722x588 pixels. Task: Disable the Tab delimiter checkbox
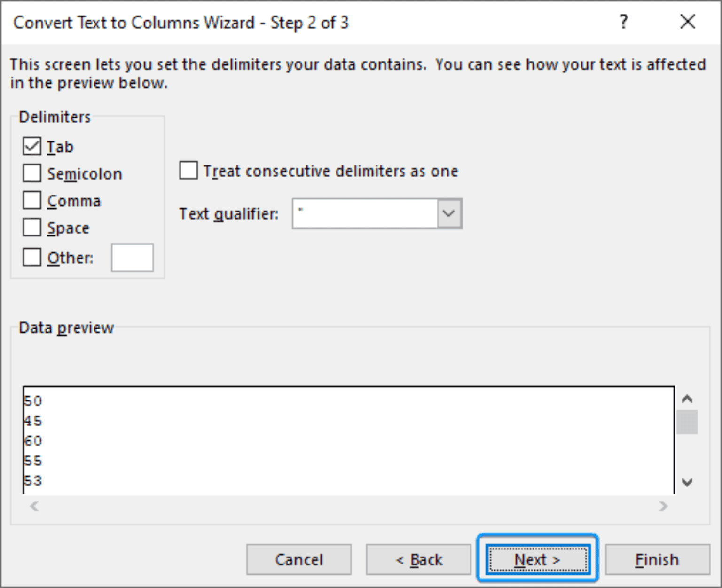pyautogui.click(x=31, y=146)
